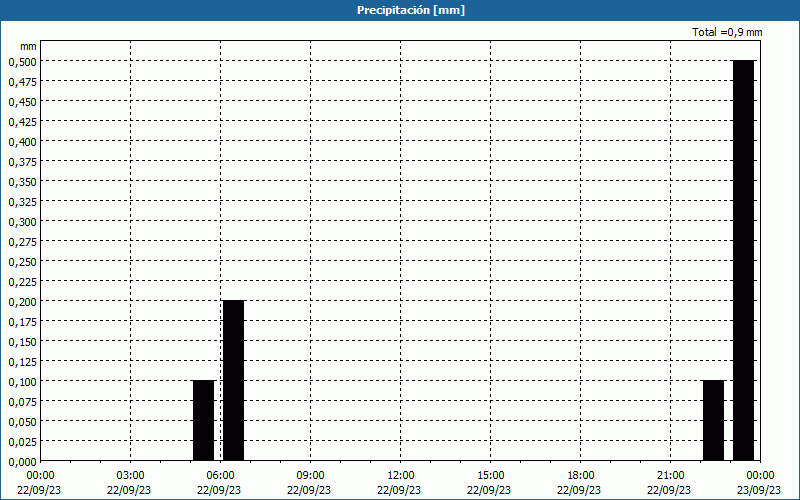Click the 03:00 22/09/23 time label
The width and height of the screenshot is (800, 500).
pyautogui.click(x=129, y=483)
